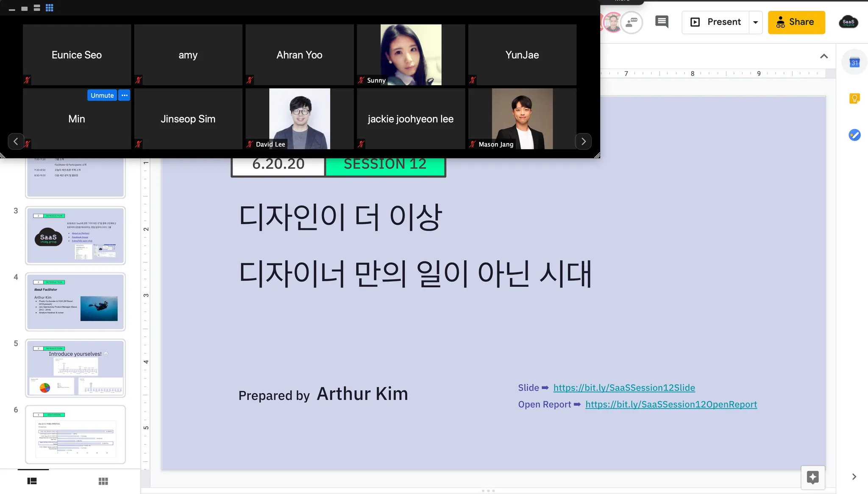Open the SaaSSession12OpenReport link

(x=671, y=405)
